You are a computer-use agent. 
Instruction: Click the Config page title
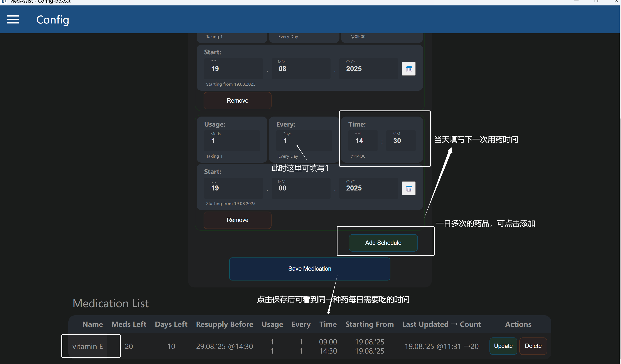pos(52,20)
